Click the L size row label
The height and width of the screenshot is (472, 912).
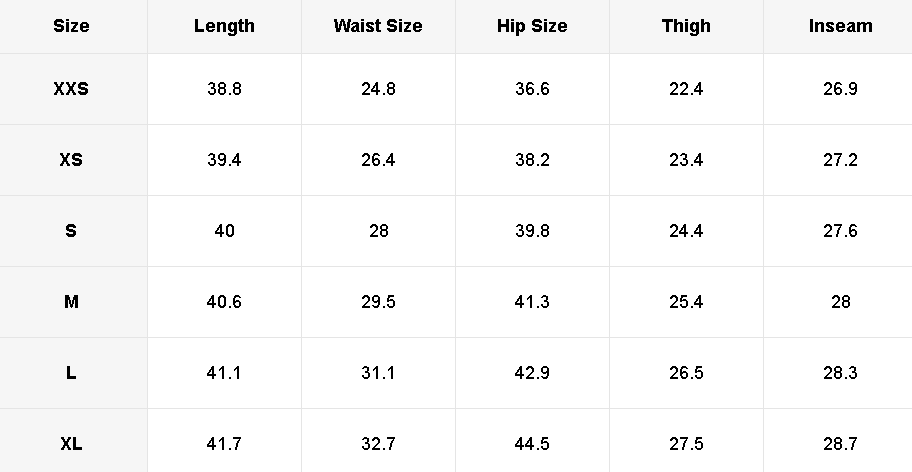71,373
